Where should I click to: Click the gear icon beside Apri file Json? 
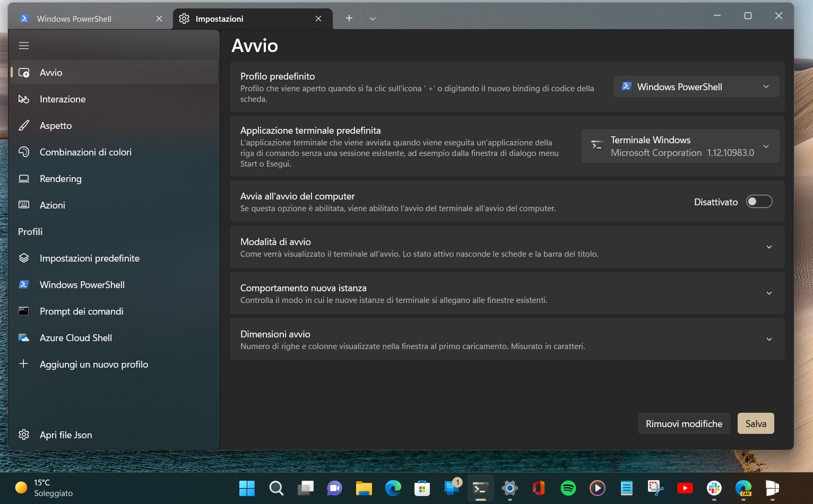tap(24, 435)
